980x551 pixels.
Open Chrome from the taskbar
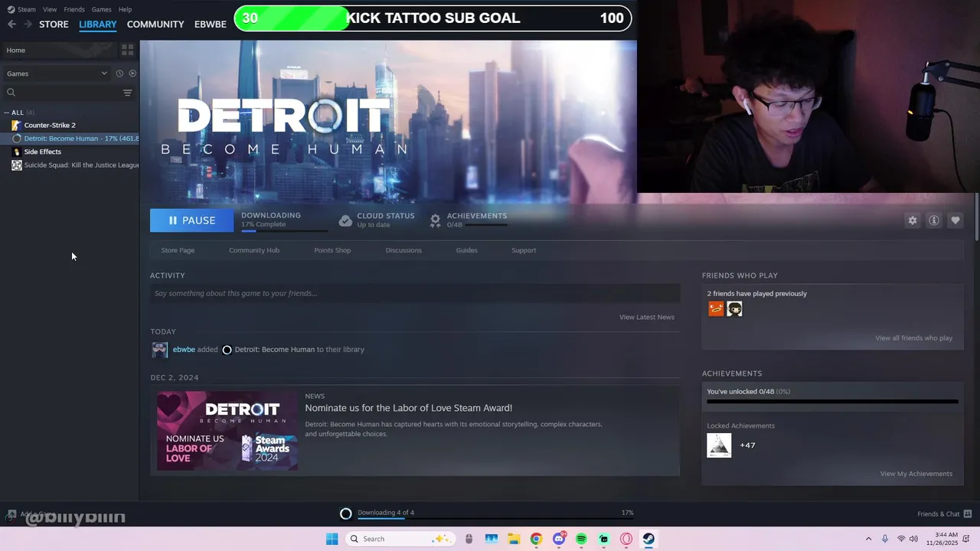536,539
